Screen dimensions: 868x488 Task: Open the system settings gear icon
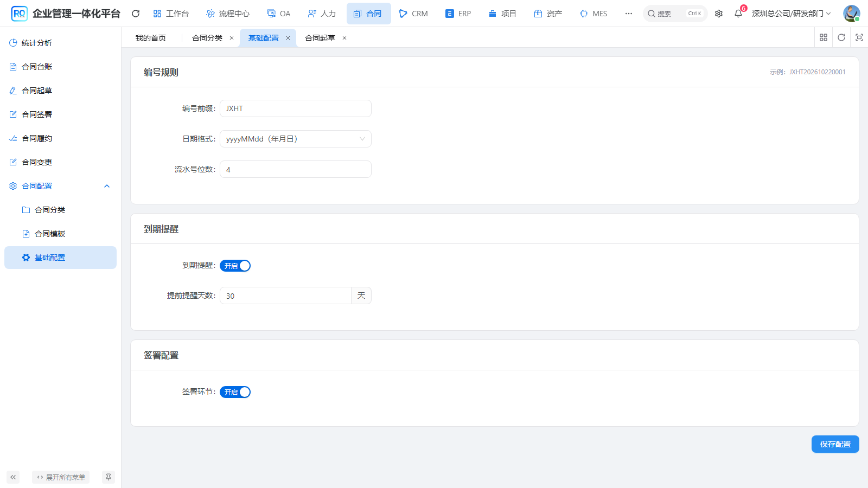point(719,14)
